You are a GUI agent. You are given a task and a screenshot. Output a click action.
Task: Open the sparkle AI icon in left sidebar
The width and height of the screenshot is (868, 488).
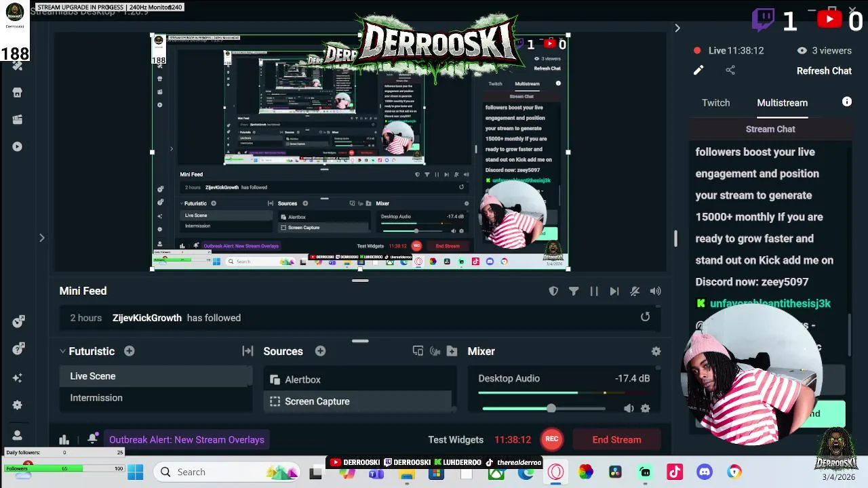pos(18,378)
